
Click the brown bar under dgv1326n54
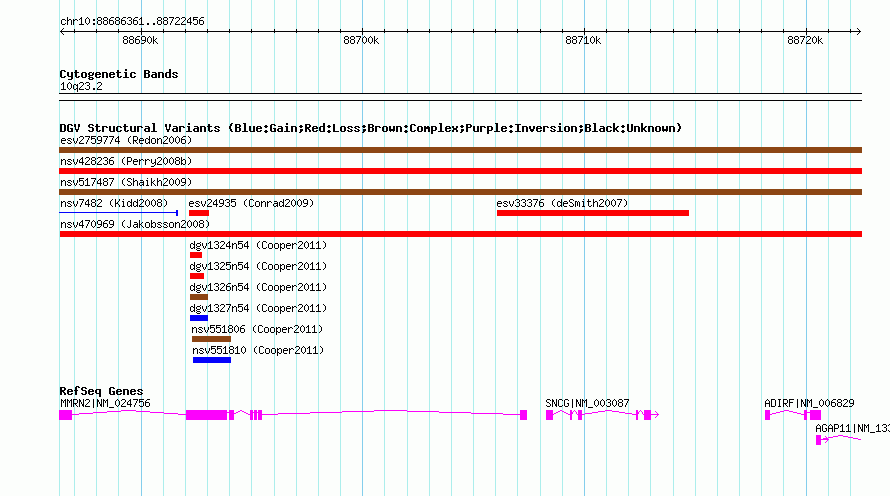coord(199,297)
